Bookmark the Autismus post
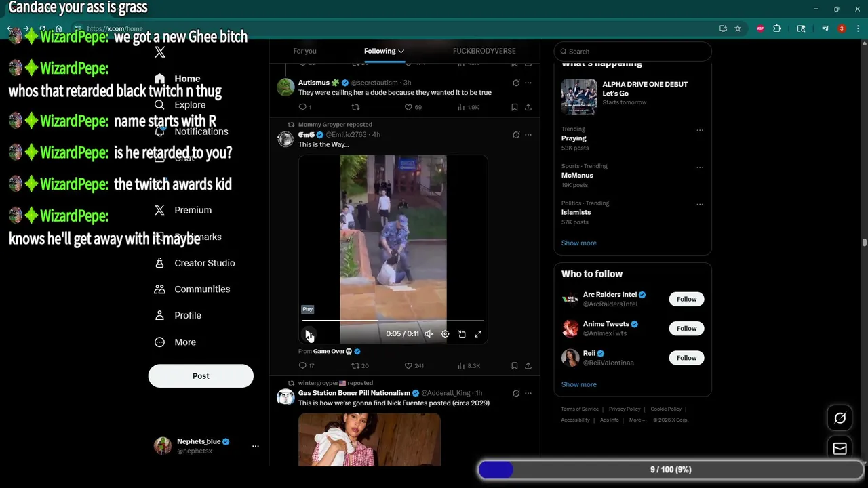The image size is (868, 488). pos(514,108)
